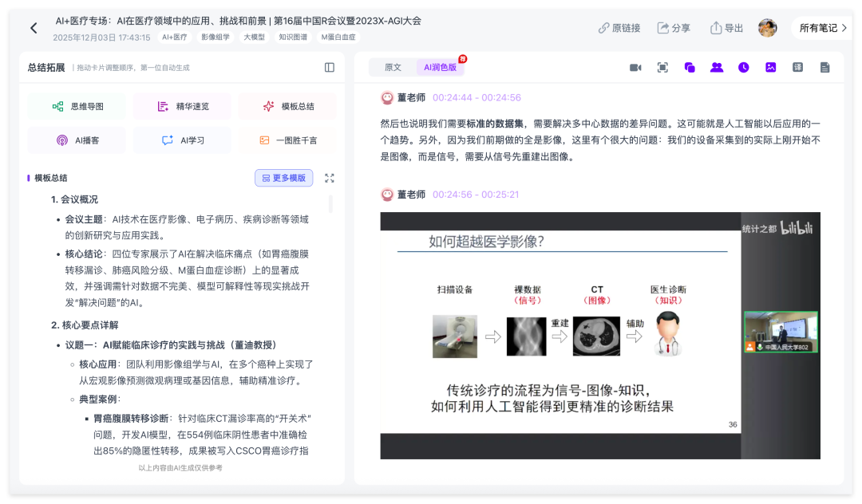
Task: Open 所有笔记 all notes list
Action: 822,28
